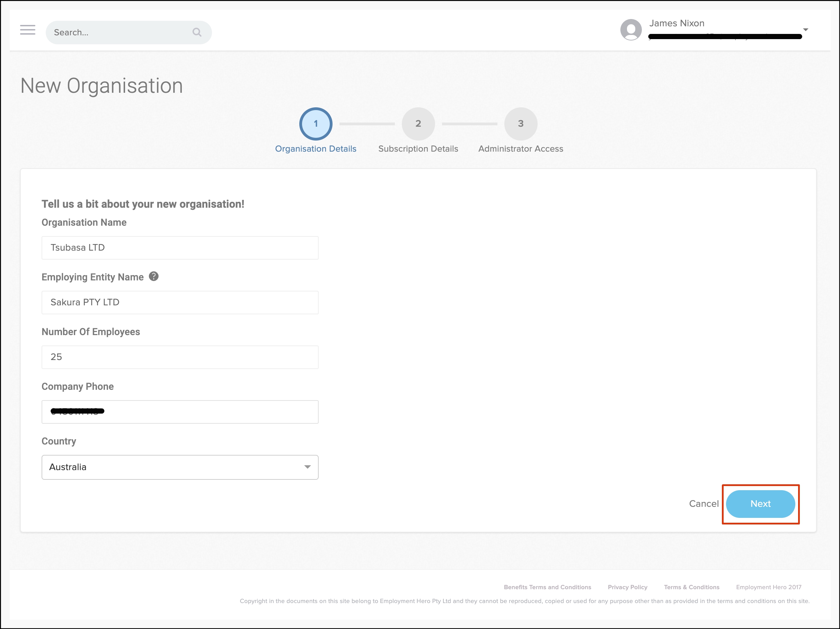Click the Organisation Name field

click(x=180, y=248)
